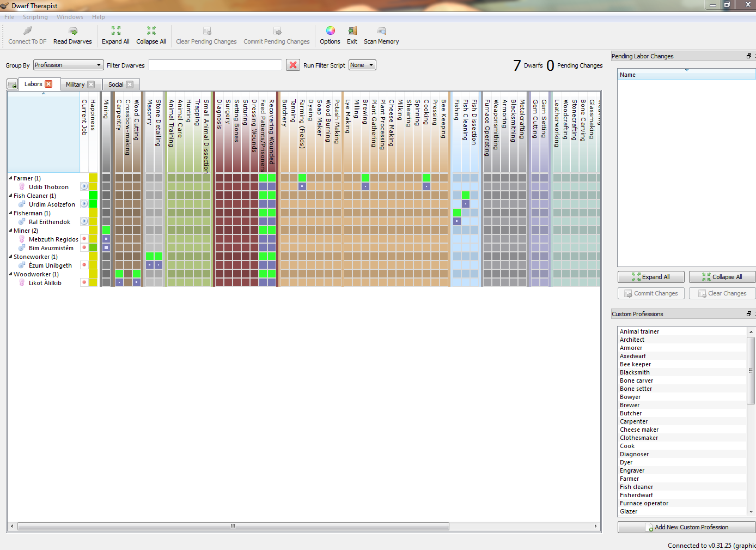Click Expand All in Pending Labor Changes panel
Viewport: 756px width, 550px height.
coord(651,277)
